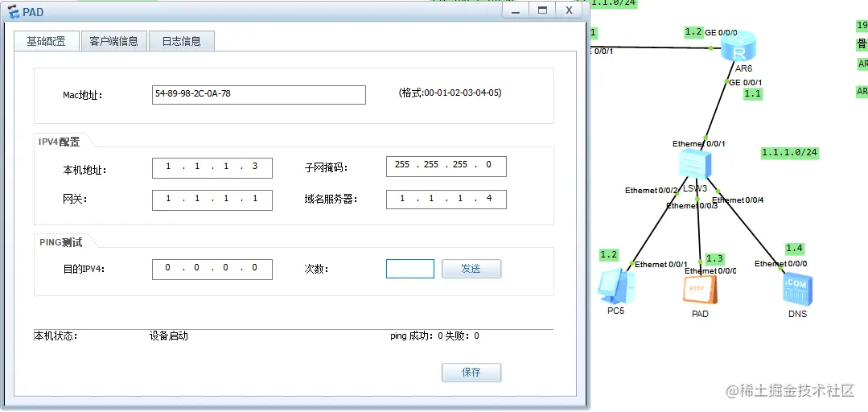The width and height of the screenshot is (868, 412).
Task: Click the 保存 button
Action: click(x=471, y=372)
